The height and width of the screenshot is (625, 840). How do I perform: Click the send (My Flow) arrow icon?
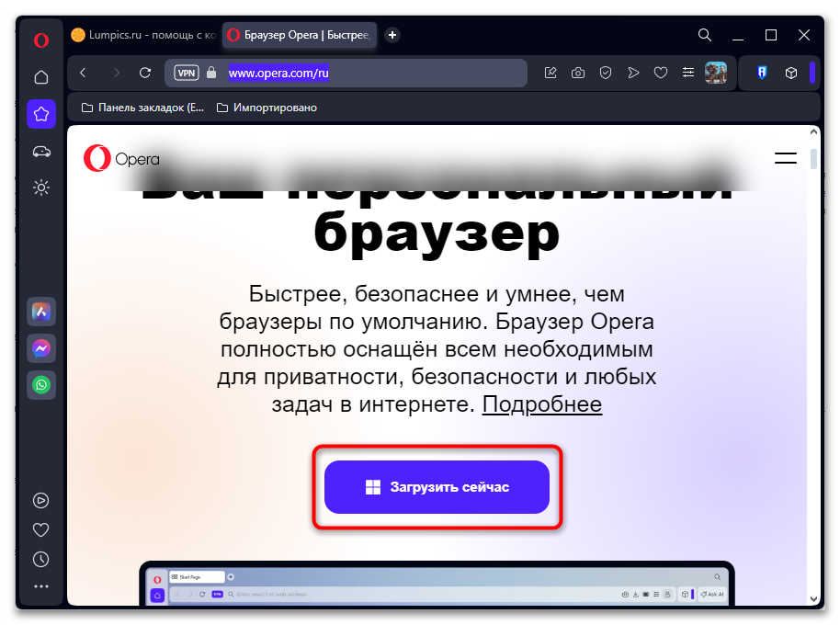click(x=633, y=73)
